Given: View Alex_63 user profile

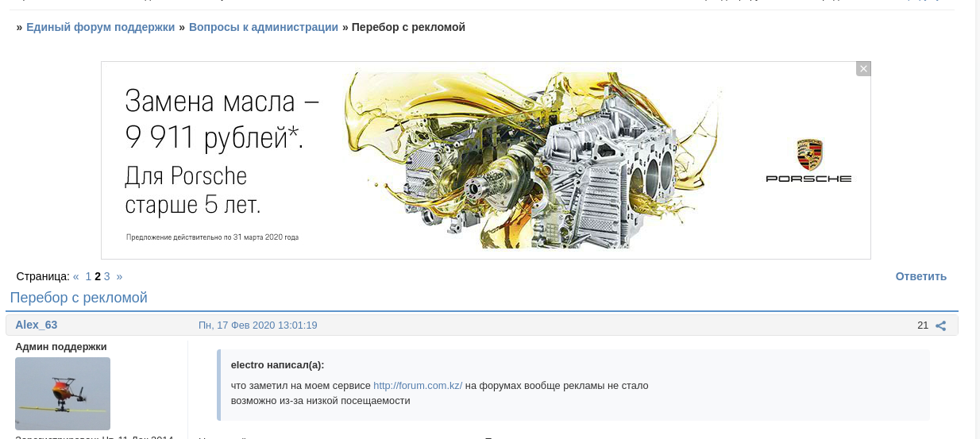Looking at the screenshot, I should (37, 325).
